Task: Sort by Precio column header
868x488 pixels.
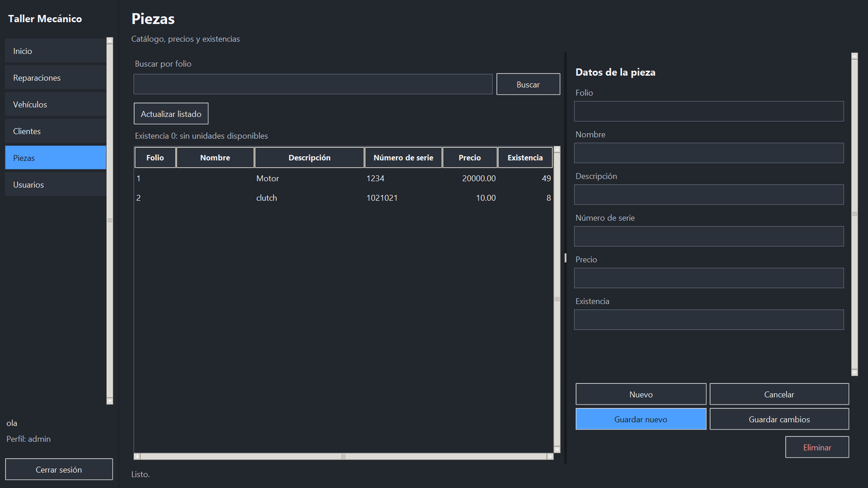Action: [470, 158]
